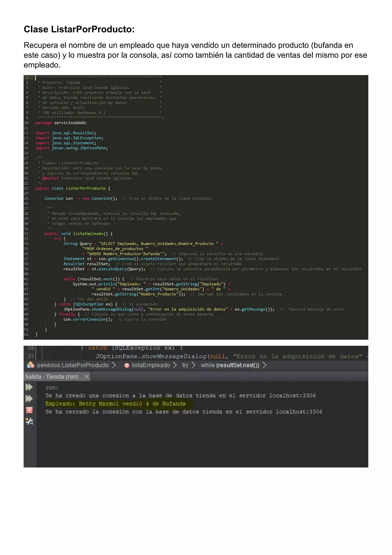Click 'catch (SQLException ex)' on code line 46

click(x=88, y=304)
